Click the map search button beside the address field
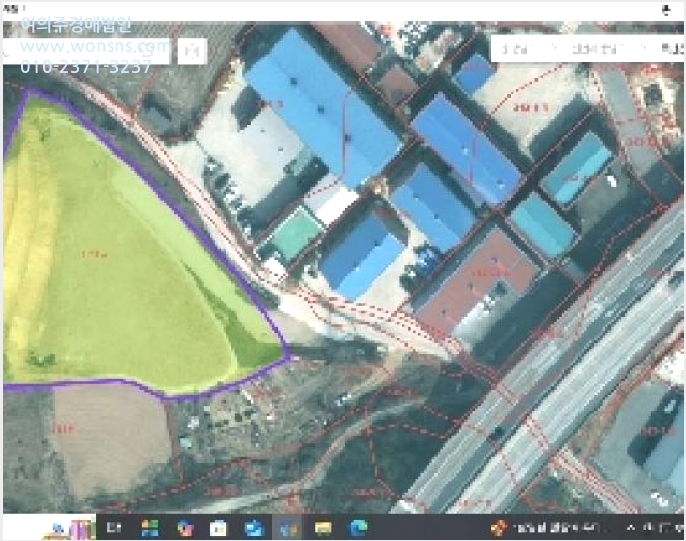This screenshot has height=541, width=686. 192,52
